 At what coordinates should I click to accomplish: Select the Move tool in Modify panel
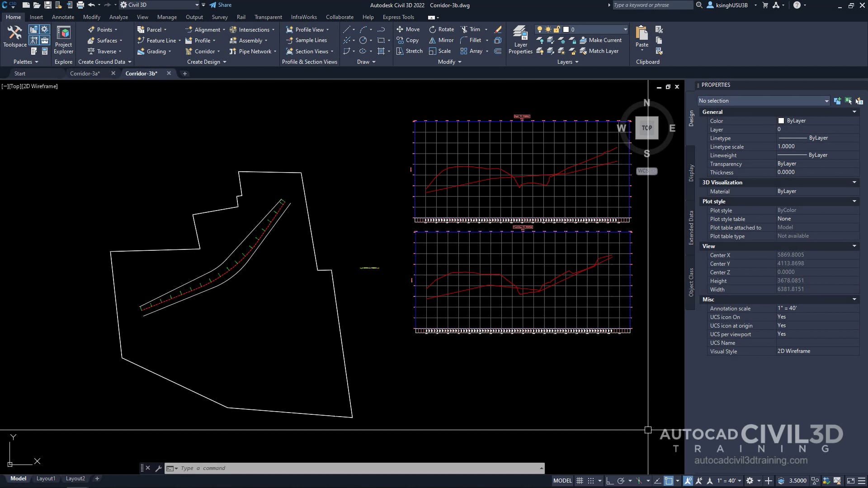(x=408, y=29)
